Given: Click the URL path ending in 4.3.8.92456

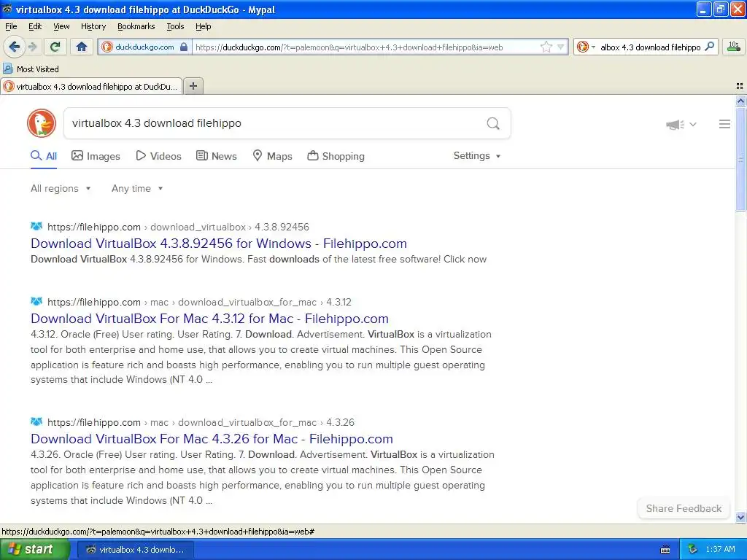Looking at the screenshot, I should tap(178, 227).
